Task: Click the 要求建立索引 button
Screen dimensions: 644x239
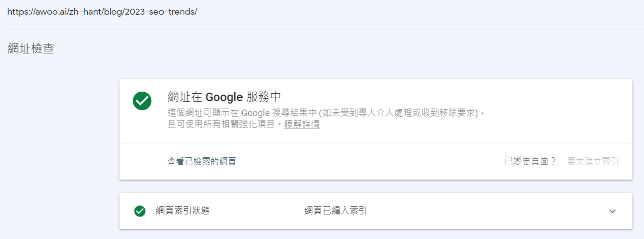Action: (593, 162)
